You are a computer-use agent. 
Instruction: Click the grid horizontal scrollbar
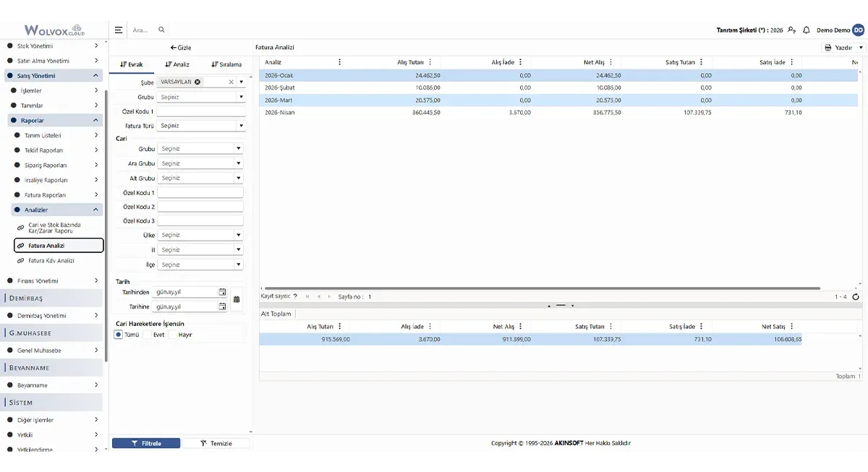coord(541,288)
